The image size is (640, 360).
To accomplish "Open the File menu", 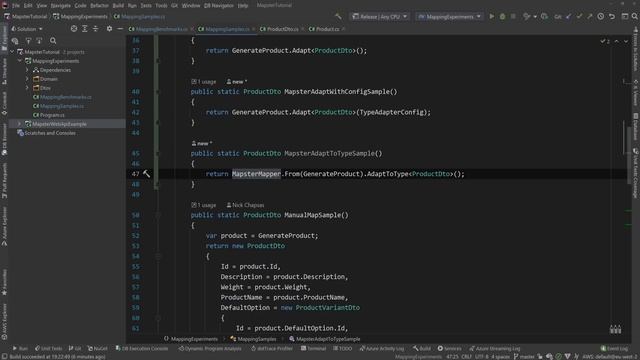I will point(16,6).
